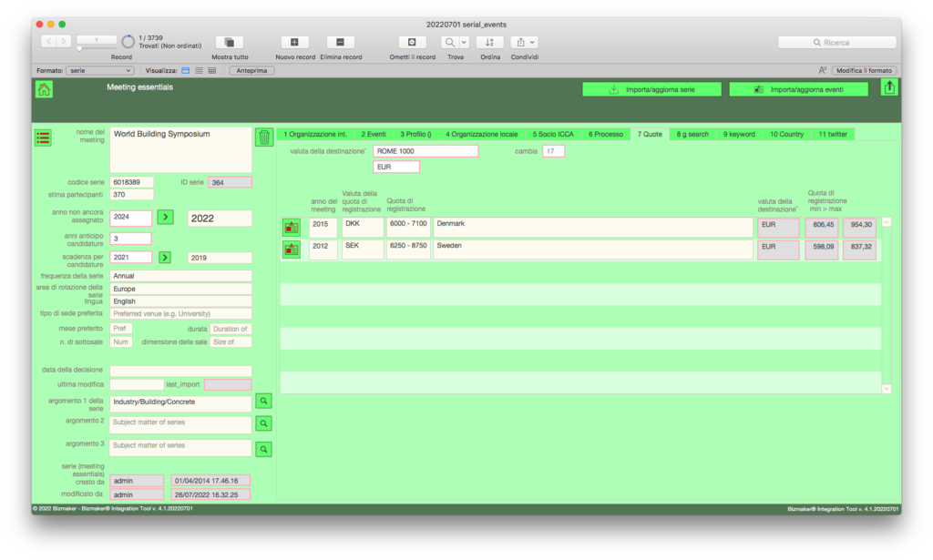Click search icon for argomento 2
This screenshot has width=933, height=560.
tap(263, 423)
